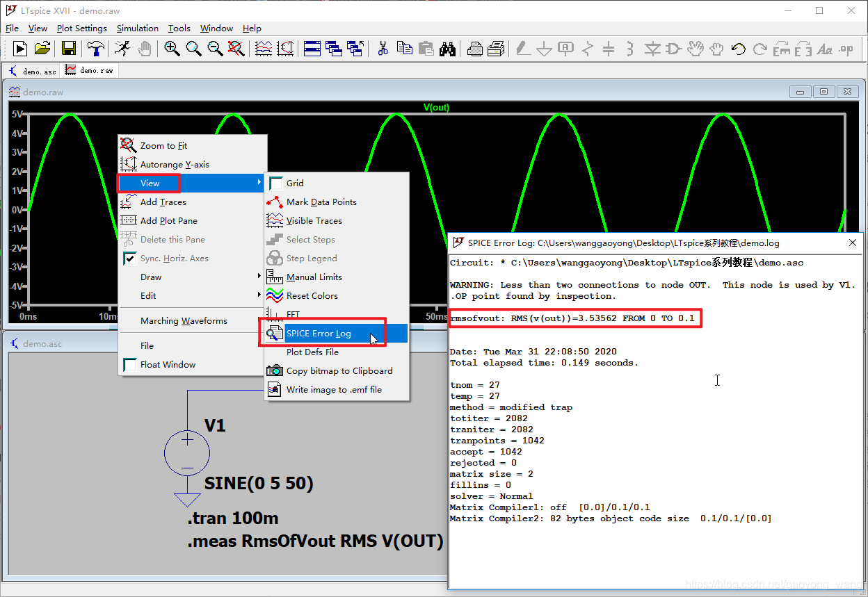The image size is (868, 597).
Task: Select Autorange Y-axis menu item
Action: click(x=193, y=164)
